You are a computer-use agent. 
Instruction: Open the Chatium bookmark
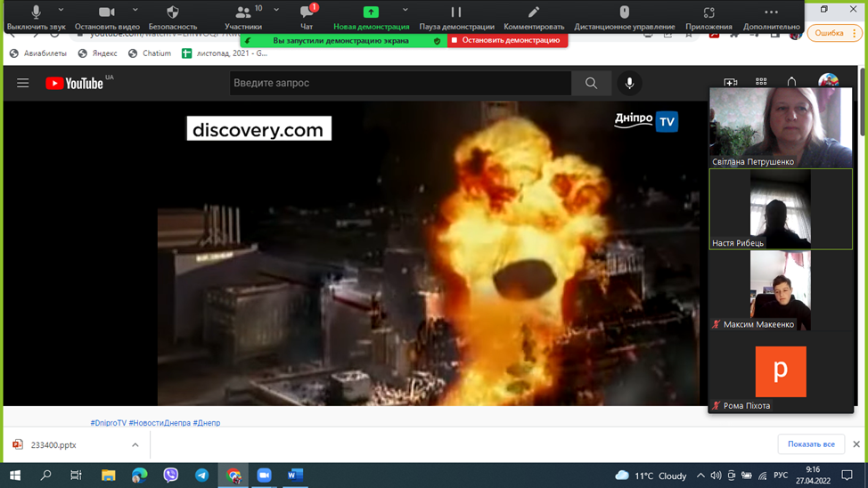(150, 53)
